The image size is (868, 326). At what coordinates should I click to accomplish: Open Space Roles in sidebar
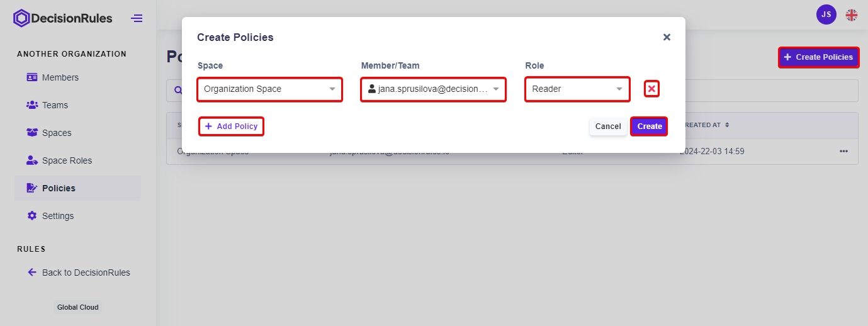(x=67, y=160)
